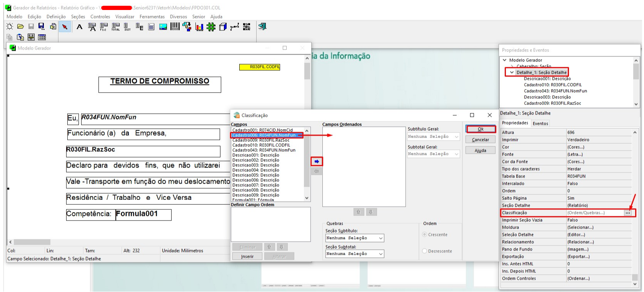
Task: Move selected field with blue right arrow
Action: coord(317,161)
